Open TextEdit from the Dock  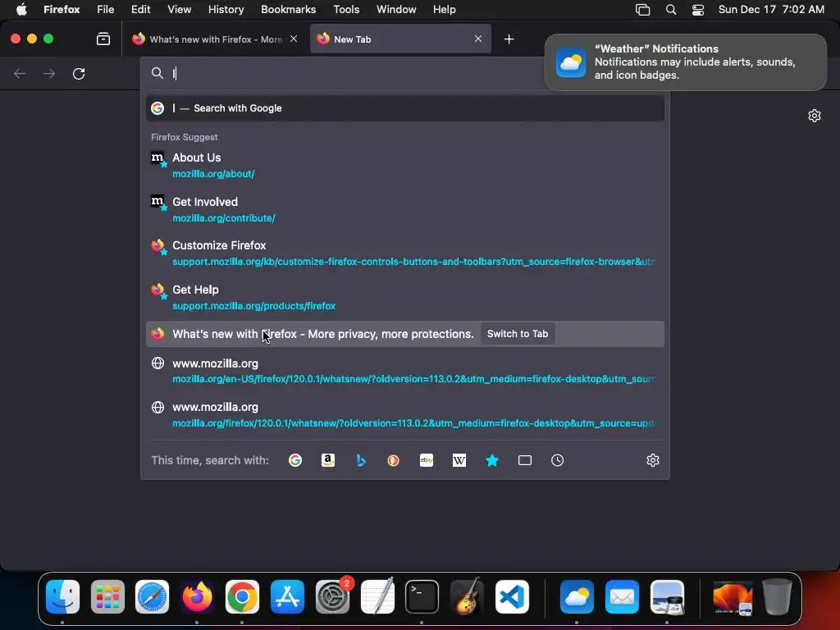(x=377, y=596)
